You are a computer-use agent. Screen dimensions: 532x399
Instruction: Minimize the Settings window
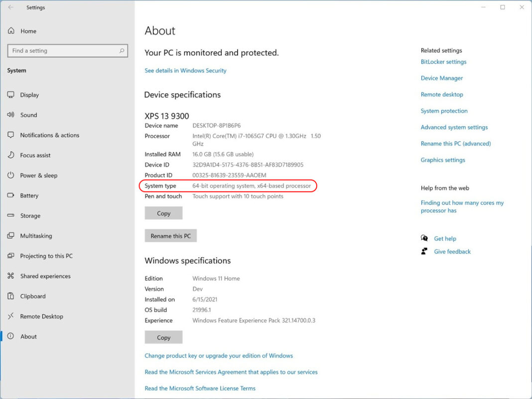pos(483,7)
